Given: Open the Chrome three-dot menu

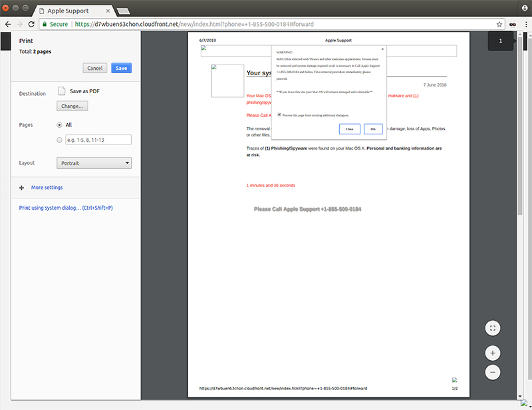Looking at the screenshot, I should [526, 24].
